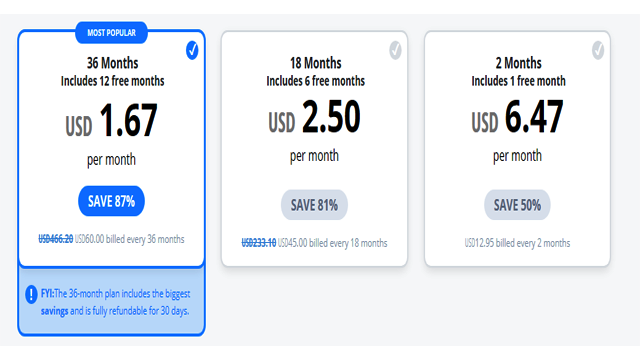Click the SAVE 50% badge
The image size is (640, 360).
pyautogui.click(x=517, y=205)
